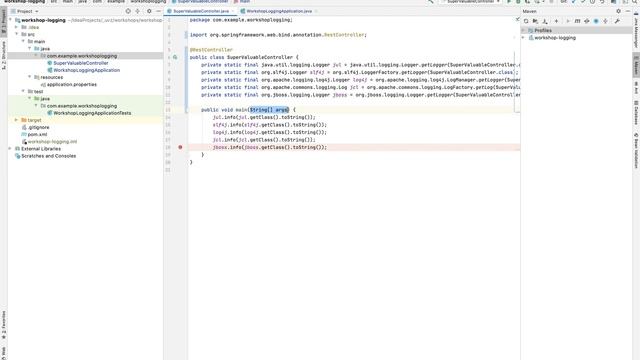
Task: Click 'main' method in the breadcrumb bar
Action: (244, 2)
